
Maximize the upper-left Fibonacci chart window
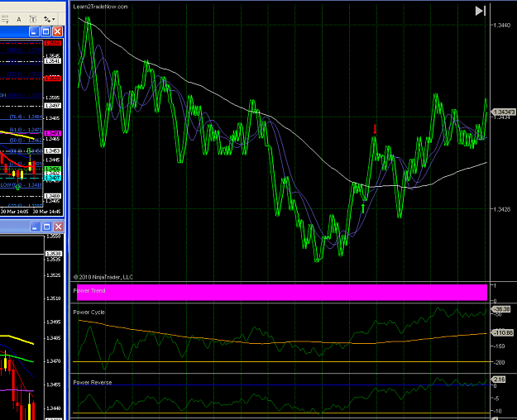(x=45, y=31)
